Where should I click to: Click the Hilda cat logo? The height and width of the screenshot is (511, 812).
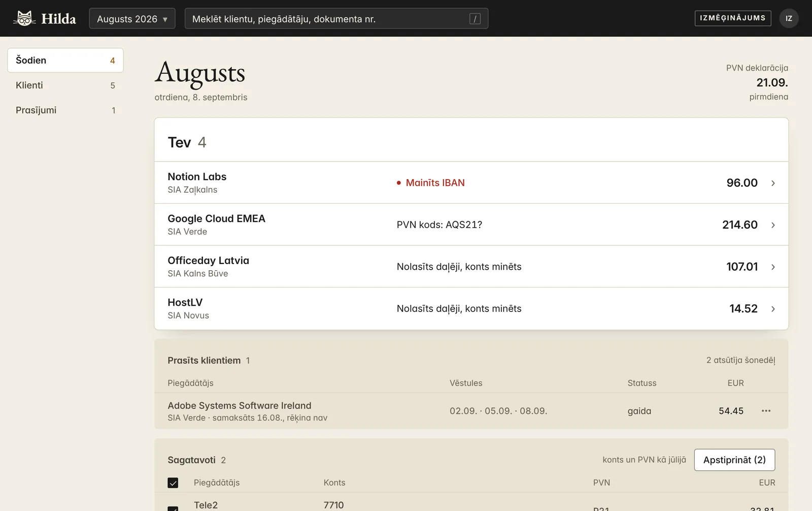24,18
